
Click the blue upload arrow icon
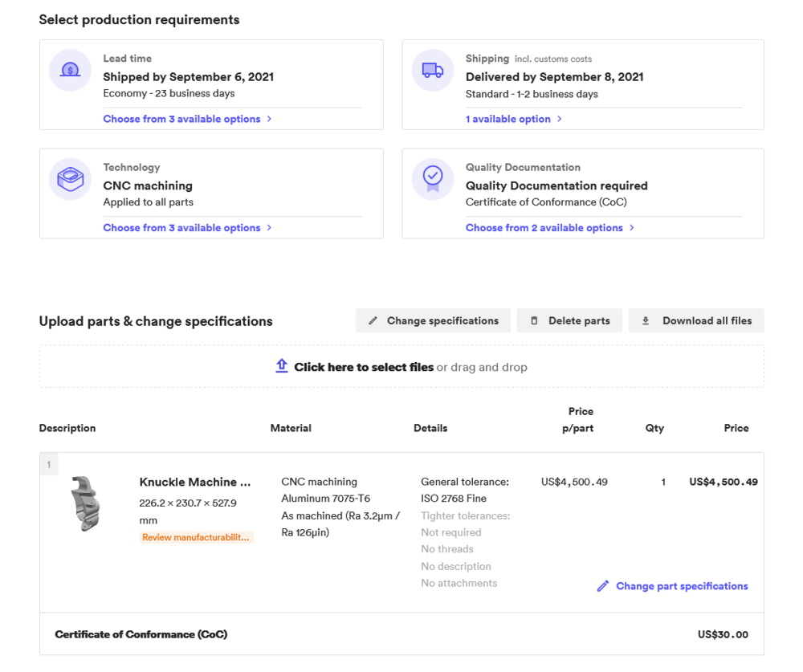tap(282, 365)
